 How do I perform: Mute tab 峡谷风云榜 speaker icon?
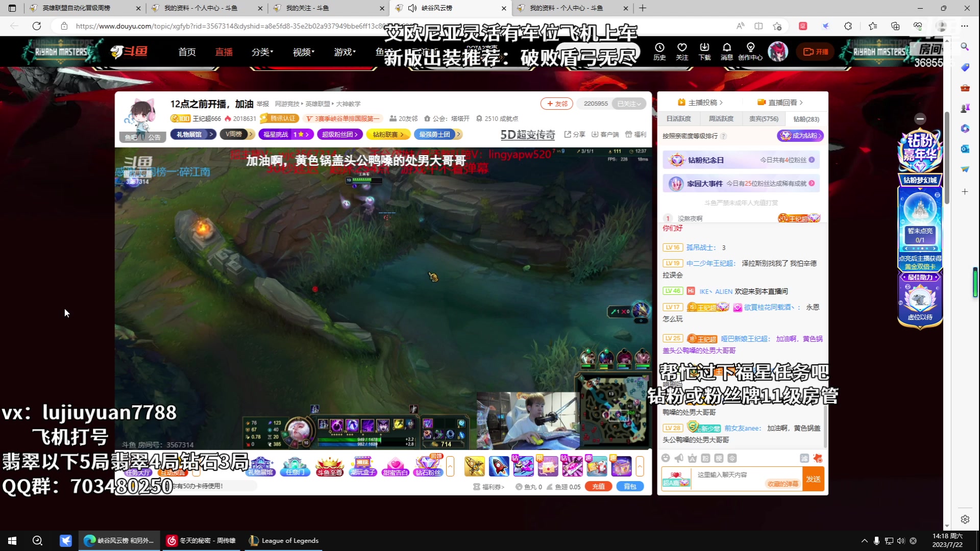412,8
